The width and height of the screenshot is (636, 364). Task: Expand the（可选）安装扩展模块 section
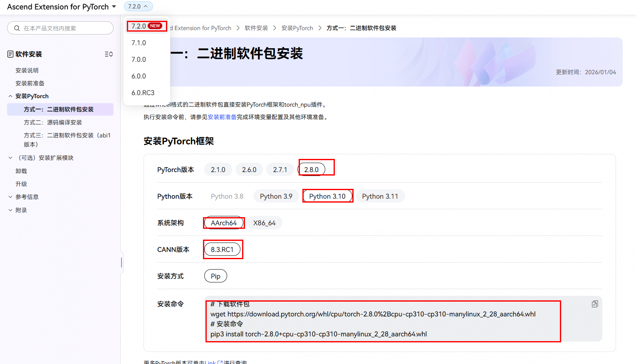10,158
